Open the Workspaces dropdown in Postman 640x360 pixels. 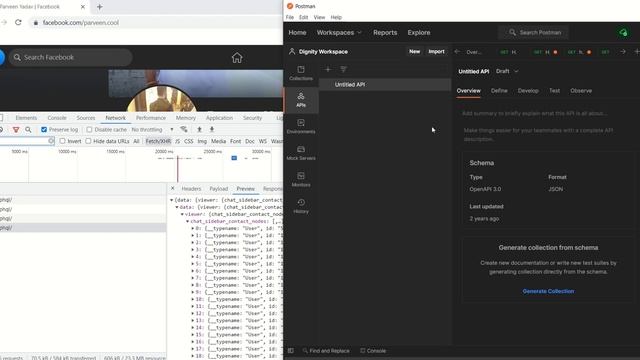coord(339,33)
